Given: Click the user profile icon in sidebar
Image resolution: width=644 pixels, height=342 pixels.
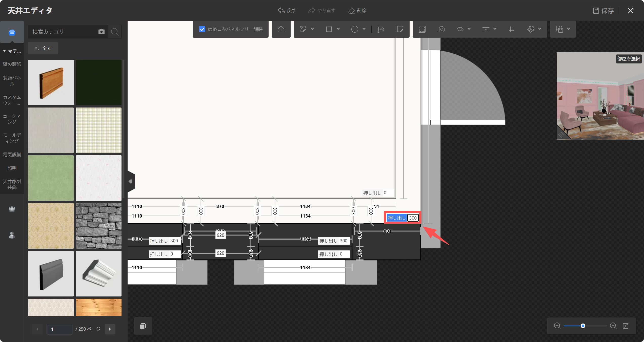Looking at the screenshot, I should (x=12, y=235).
